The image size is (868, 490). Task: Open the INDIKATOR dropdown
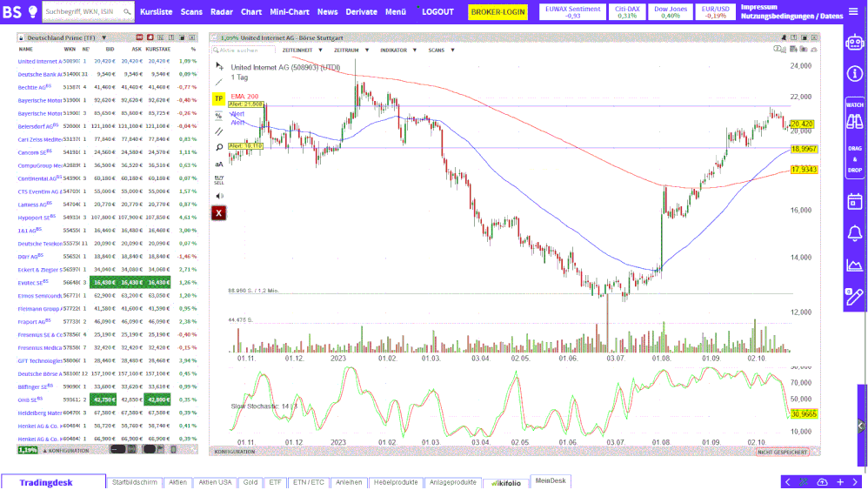point(397,50)
